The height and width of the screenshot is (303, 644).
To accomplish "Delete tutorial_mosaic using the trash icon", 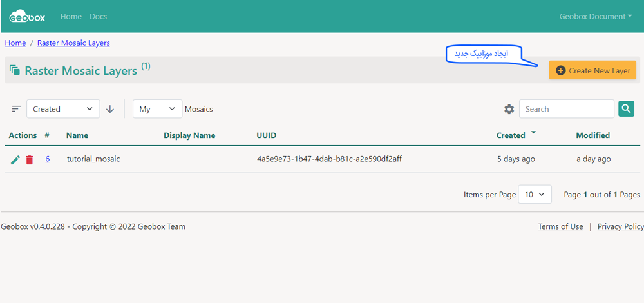I will 30,159.
